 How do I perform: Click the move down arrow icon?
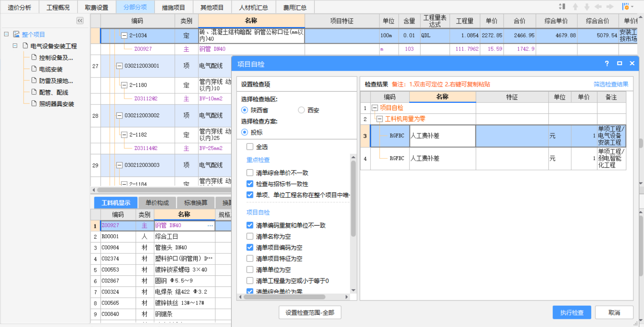pyautogui.click(x=587, y=7)
